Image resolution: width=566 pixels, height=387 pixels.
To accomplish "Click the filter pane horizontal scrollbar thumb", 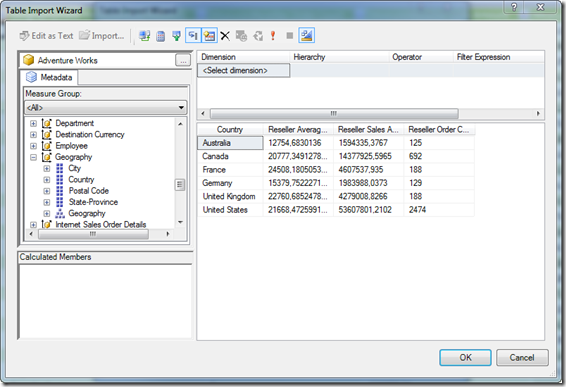I will 334,114.
